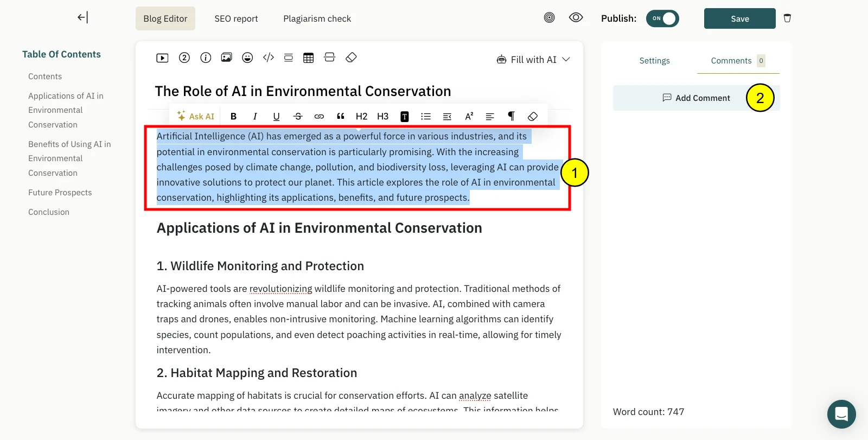This screenshot has height=440, width=868.
Task: Apply strikethrough formatting
Action: click(298, 116)
